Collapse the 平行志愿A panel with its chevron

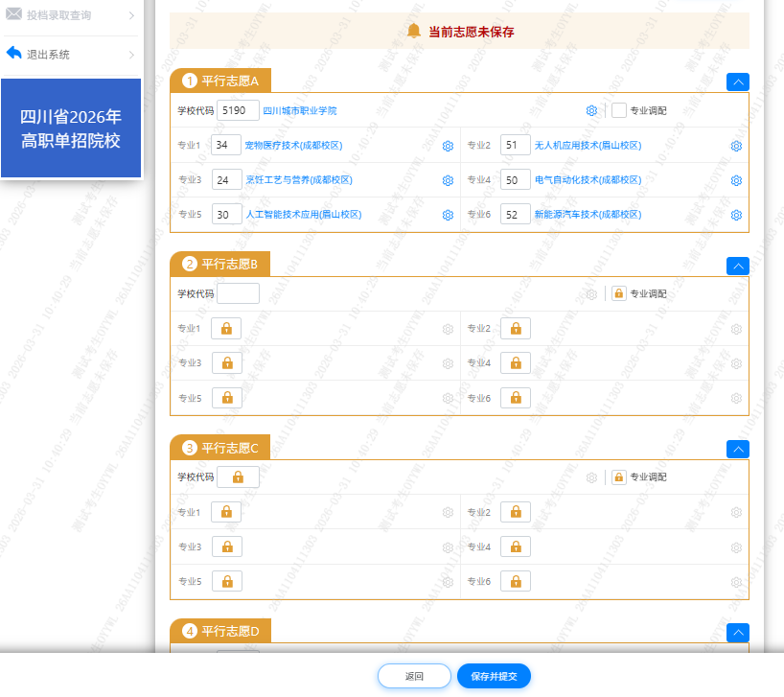tap(738, 81)
